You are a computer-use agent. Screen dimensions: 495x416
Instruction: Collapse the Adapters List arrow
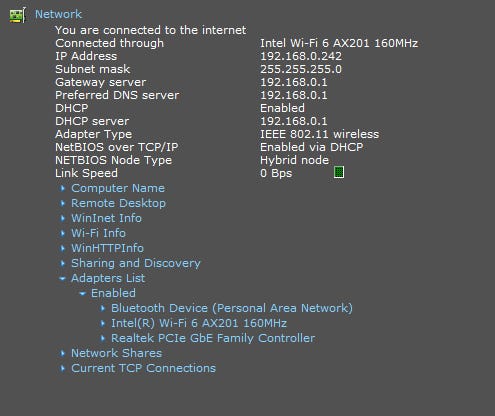(62, 278)
